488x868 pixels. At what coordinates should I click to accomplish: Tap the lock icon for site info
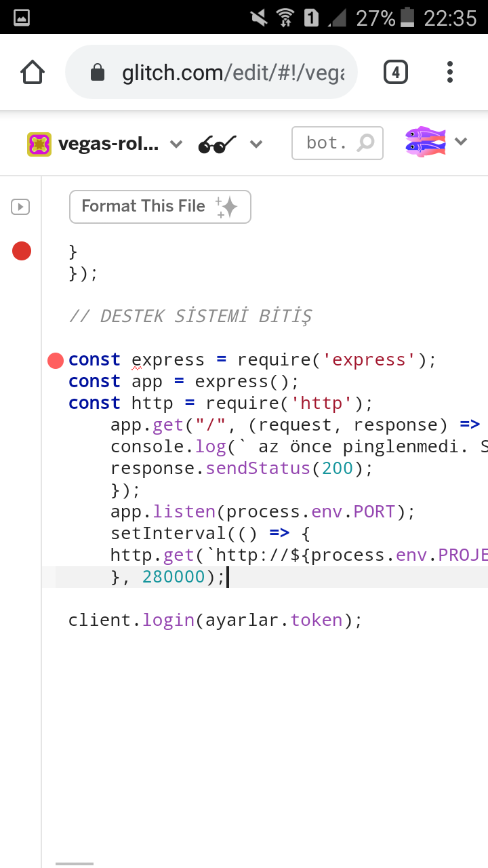[98, 73]
